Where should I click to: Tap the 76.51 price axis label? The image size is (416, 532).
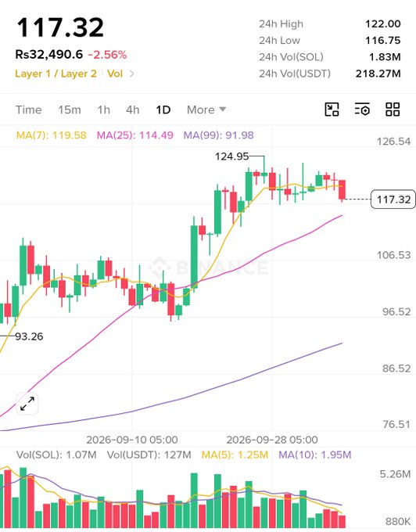click(396, 425)
